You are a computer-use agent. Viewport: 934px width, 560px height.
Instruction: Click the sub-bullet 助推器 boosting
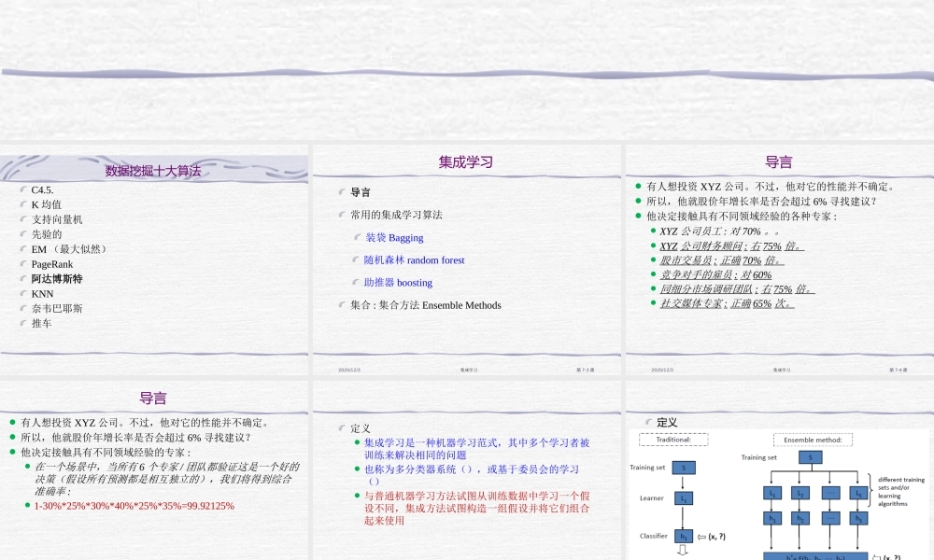398,283
